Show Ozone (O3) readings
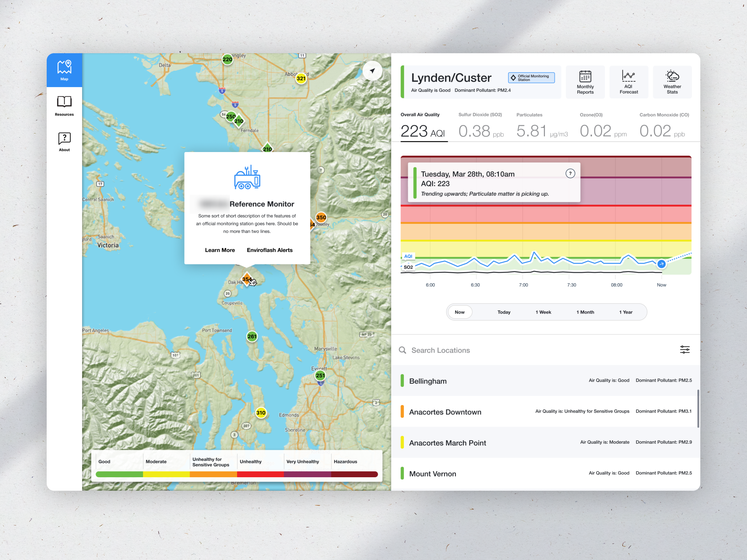The width and height of the screenshot is (747, 560). pyautogui.click(x=603, y=126)
